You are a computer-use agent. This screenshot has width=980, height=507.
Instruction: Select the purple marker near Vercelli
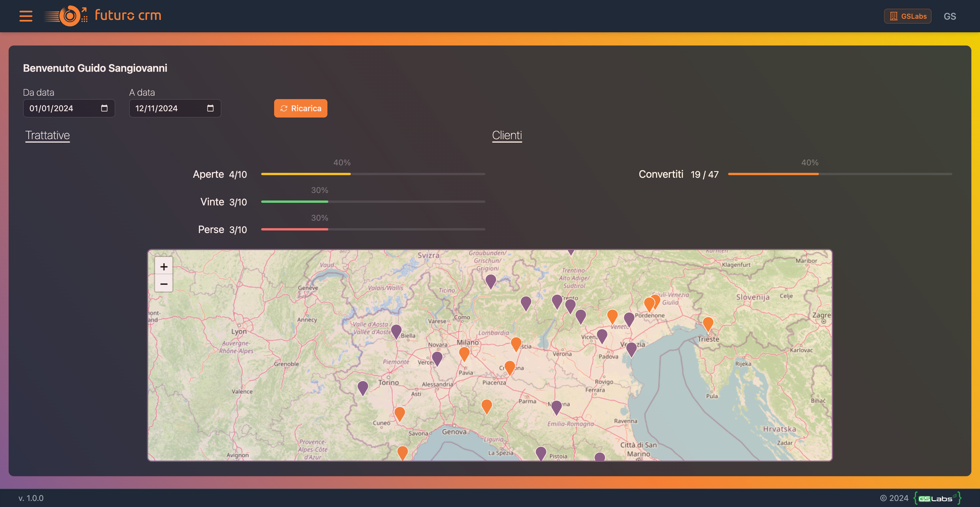pos(437,359)
